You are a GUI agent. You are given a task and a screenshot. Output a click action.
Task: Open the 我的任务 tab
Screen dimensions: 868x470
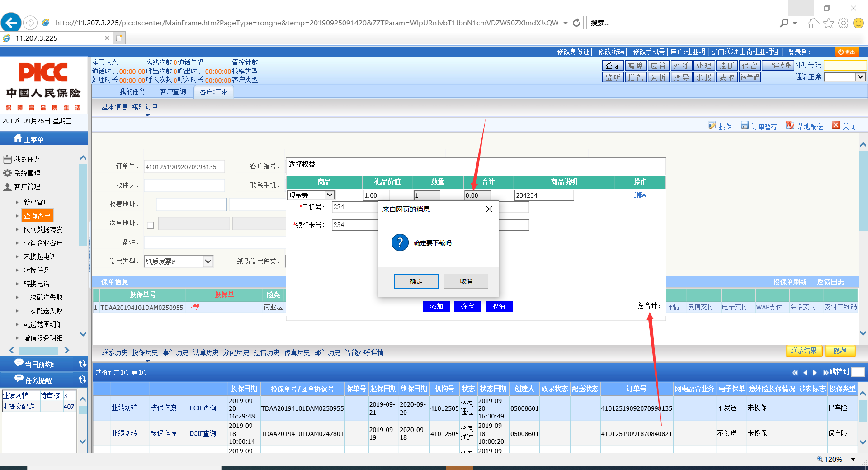[132, 92]
